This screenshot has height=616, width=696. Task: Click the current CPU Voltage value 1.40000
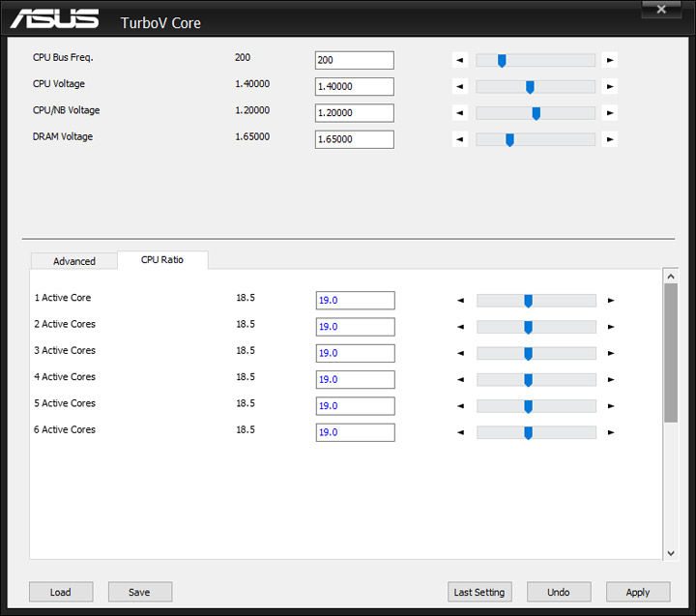252,83
